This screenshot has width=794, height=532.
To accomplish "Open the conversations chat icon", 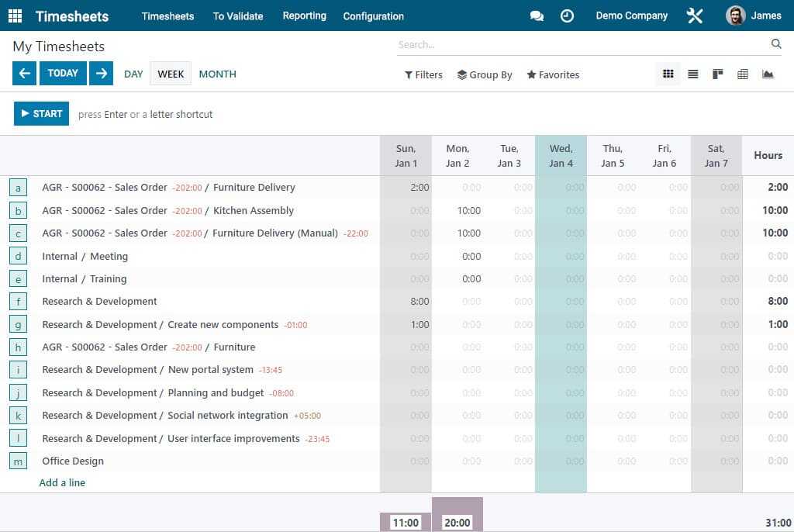I will tap(537, 16).
